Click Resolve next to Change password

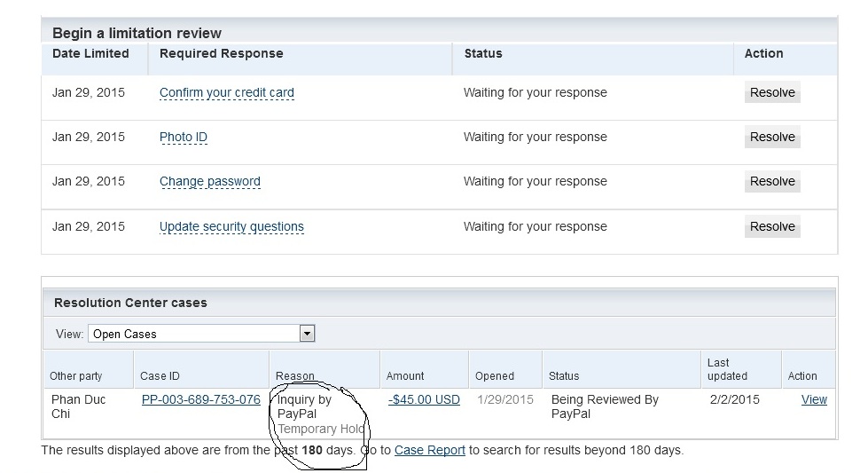click(772, 181)
